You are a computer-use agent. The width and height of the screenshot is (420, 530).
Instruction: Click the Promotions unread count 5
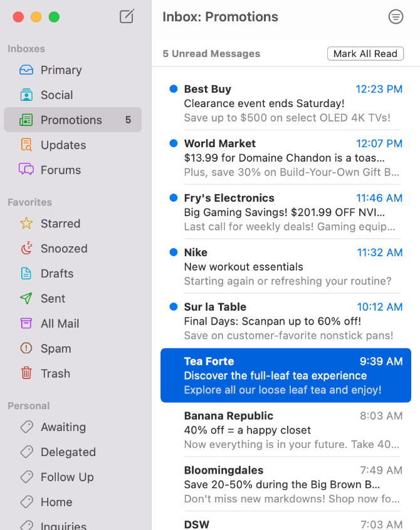click(x=128, y=120)
